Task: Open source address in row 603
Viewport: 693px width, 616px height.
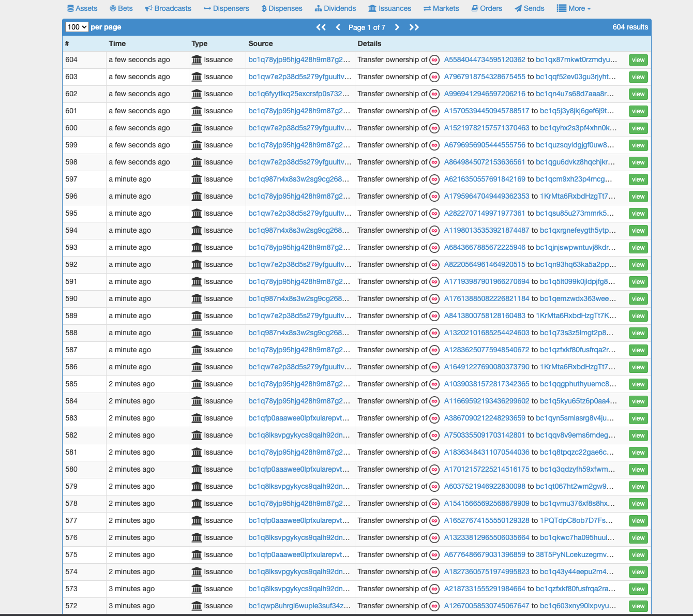Action: coord(300,77)
